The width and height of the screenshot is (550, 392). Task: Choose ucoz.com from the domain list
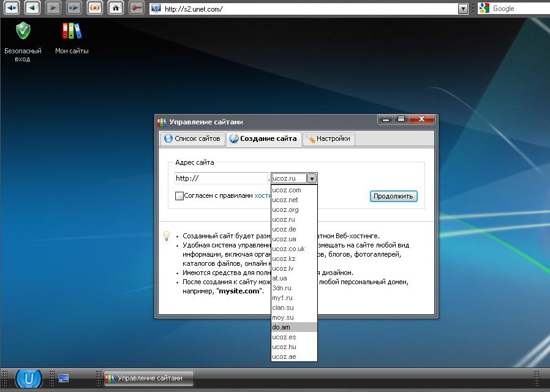[x=287, y=190]
